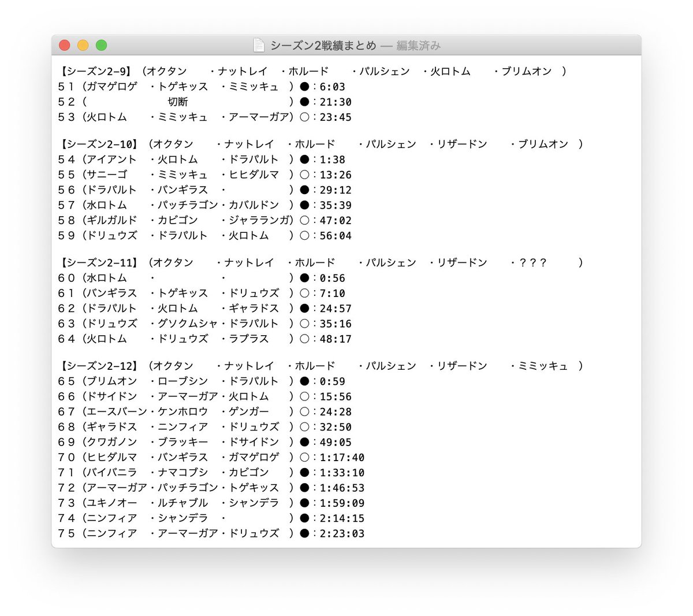
Task: Click アーマーガア in row 53
Action: tap(259, 117)
